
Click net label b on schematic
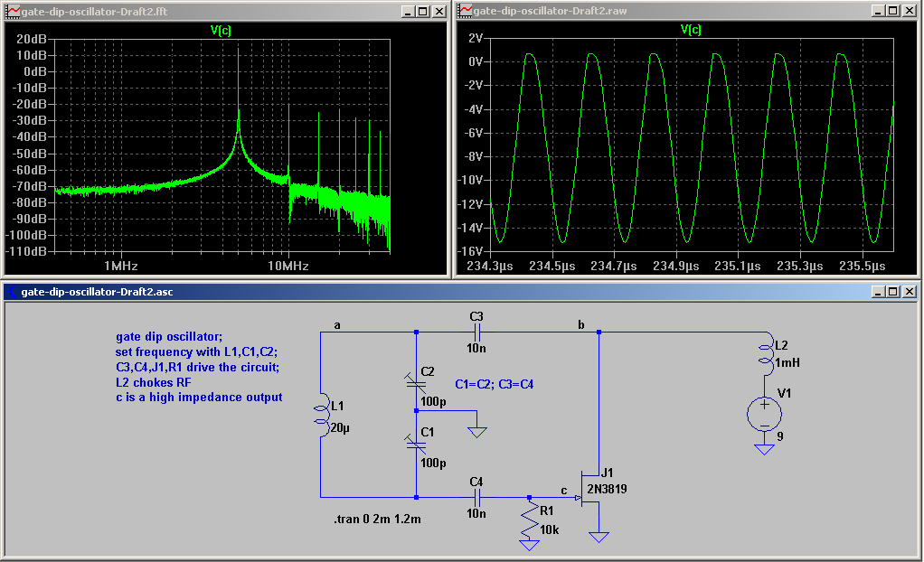tap(581, 324)
